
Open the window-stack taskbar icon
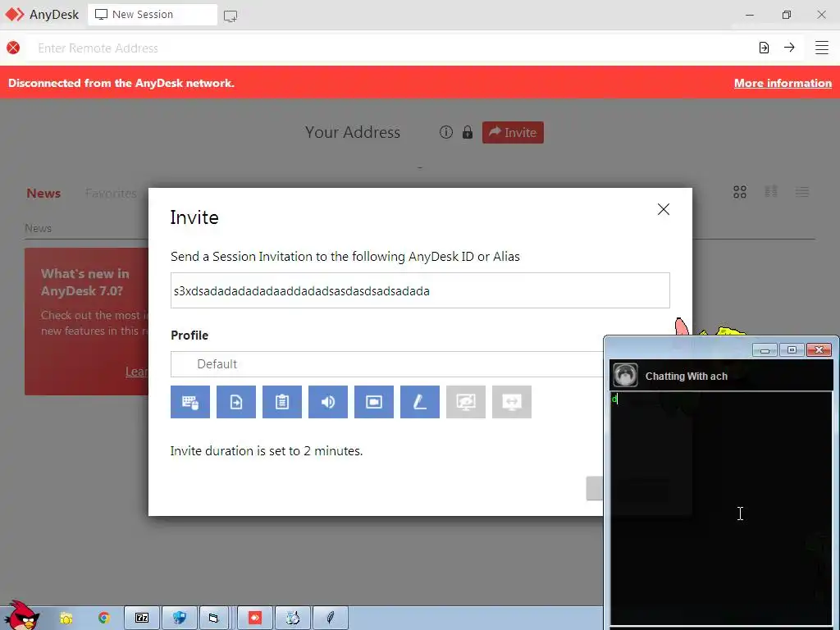click(x=214, y=618)
